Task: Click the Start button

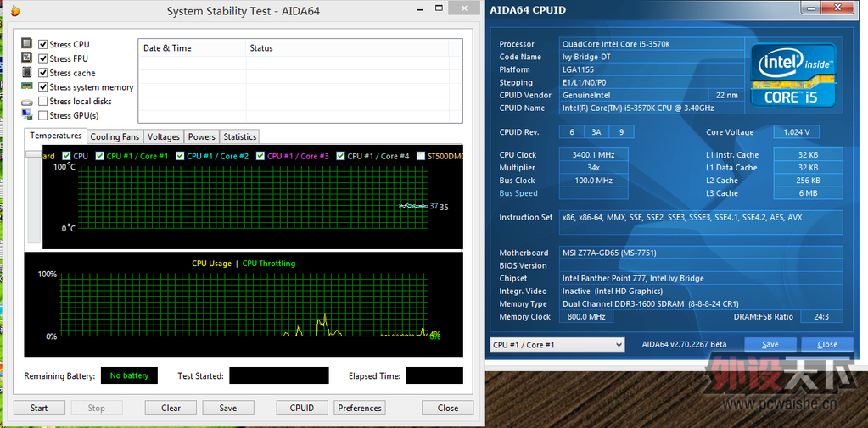Action: [x=39, y=409]
